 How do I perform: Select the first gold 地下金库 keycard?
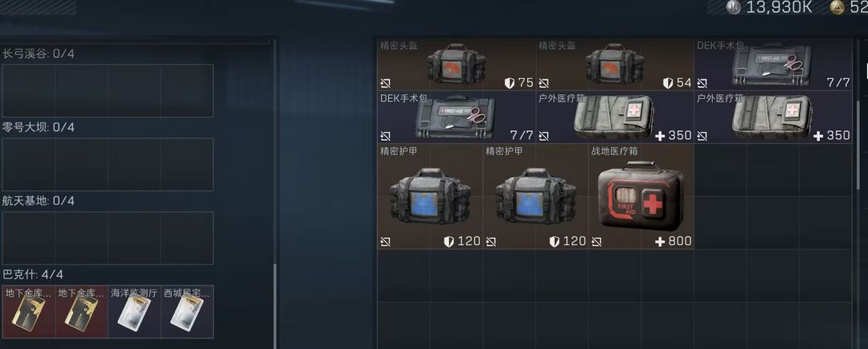(x=29, y=312)
